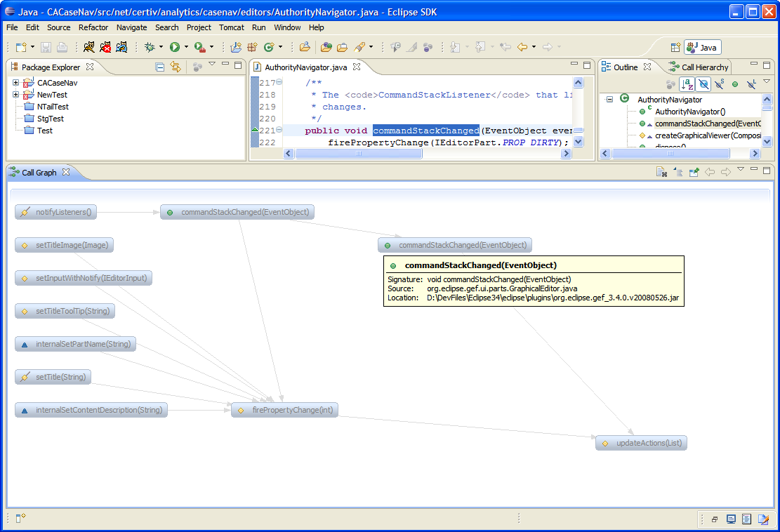Click Collapse All in Package Explorer

click(159, 67)
